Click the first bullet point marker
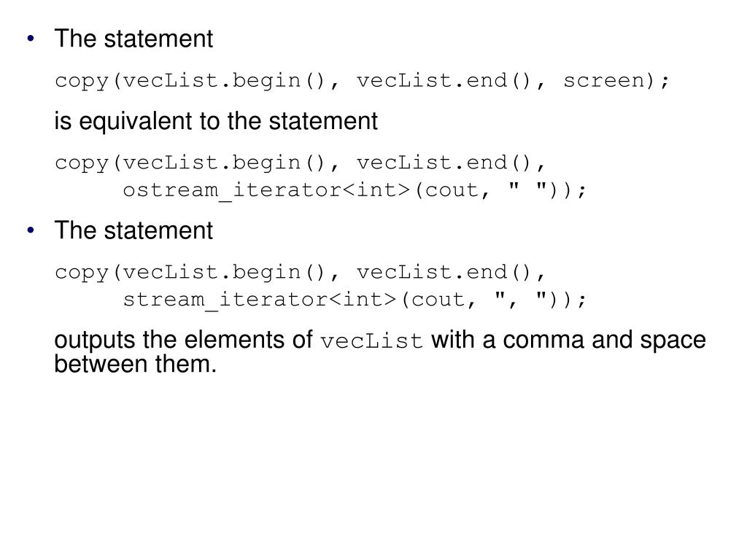This screenshot has width=747, height=560. pos(30,39)
